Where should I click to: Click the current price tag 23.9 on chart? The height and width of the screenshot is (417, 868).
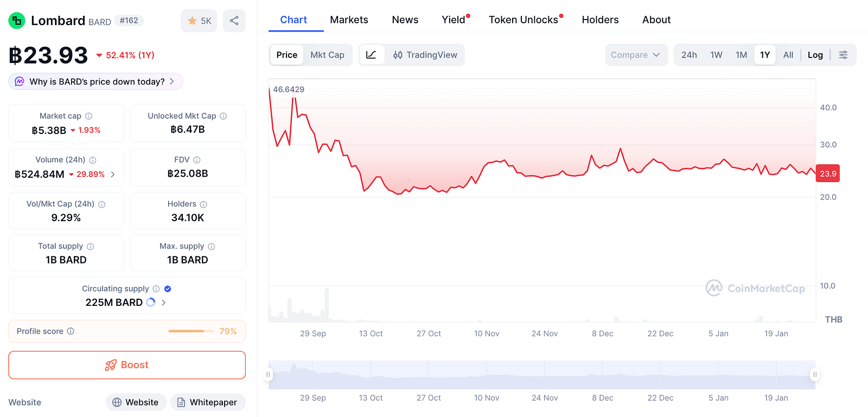828,174
